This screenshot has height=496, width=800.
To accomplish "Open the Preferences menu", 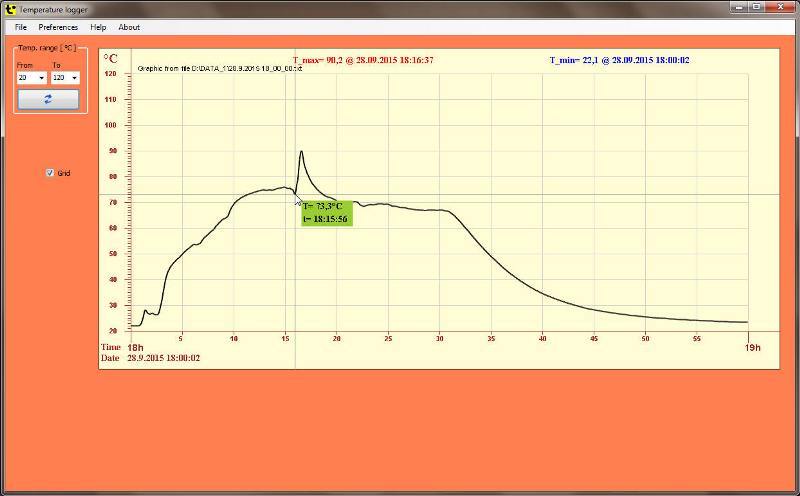I will [58, 27].
